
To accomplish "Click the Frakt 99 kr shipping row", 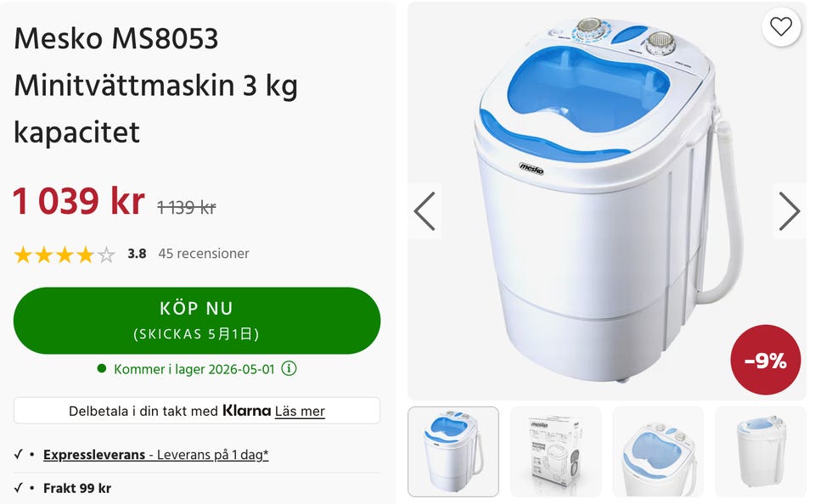I will pos(197,488).
